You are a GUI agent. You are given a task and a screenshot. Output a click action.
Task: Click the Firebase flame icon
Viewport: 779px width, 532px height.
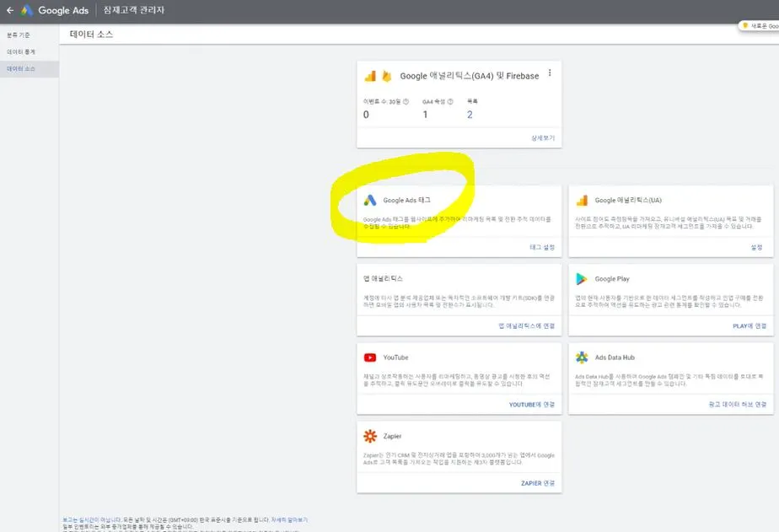387,76
